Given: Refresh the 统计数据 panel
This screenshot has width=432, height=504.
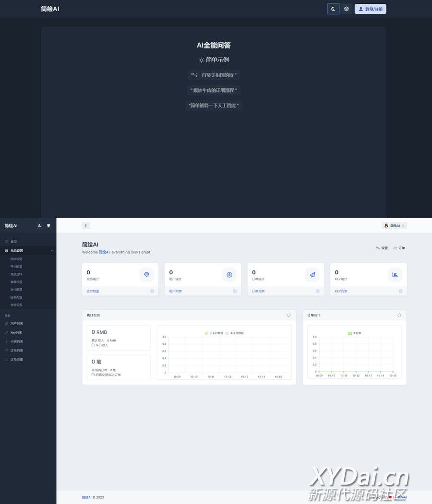Looking at the screenshot, I should [x=289, y=315].
